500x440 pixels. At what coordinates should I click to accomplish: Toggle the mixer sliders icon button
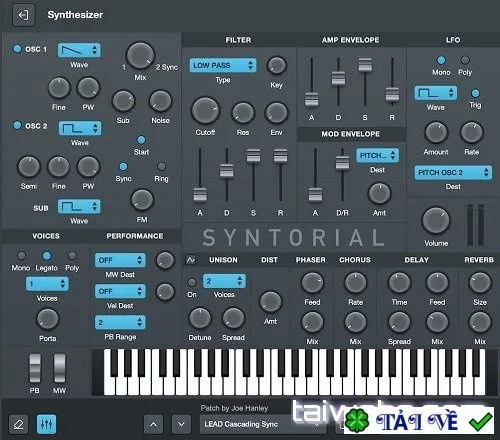[x=46, y=424]
